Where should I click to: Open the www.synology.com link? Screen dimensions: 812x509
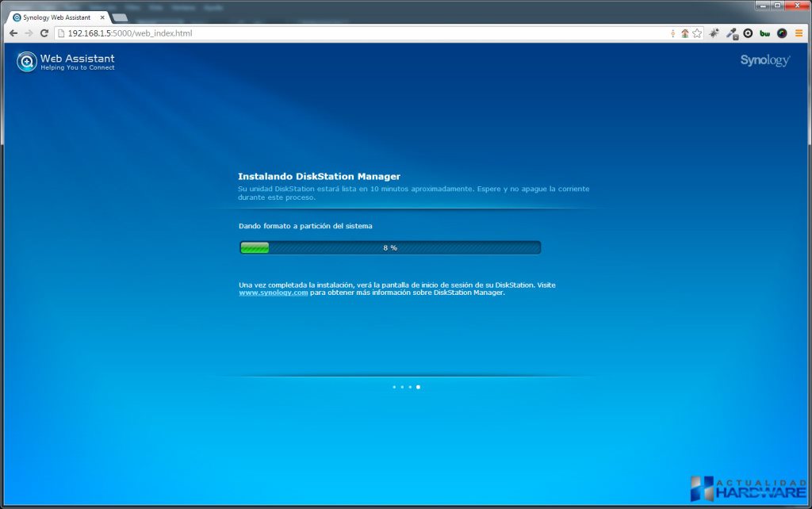(x=273, y=293)
